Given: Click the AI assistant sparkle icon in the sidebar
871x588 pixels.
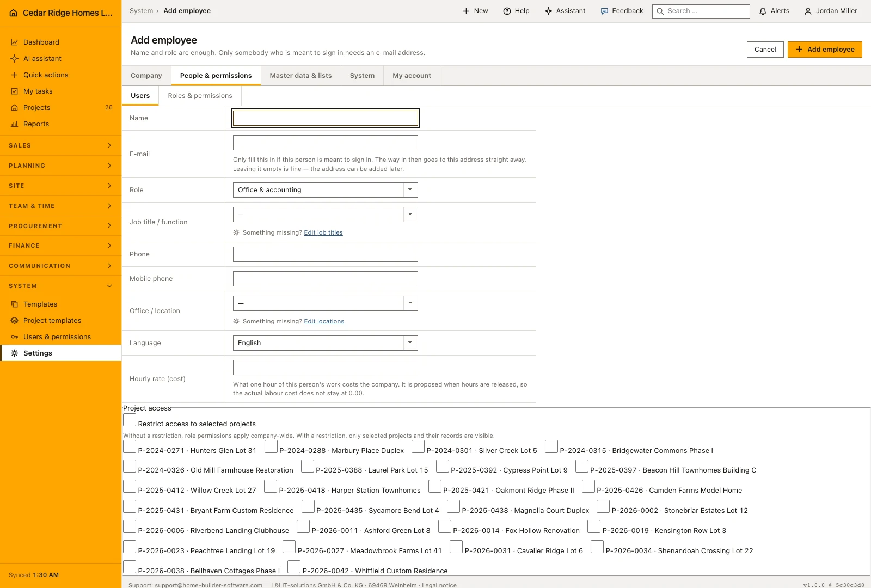Looking at the screenshot, I should pyautogui.click(x=15, y=59).
